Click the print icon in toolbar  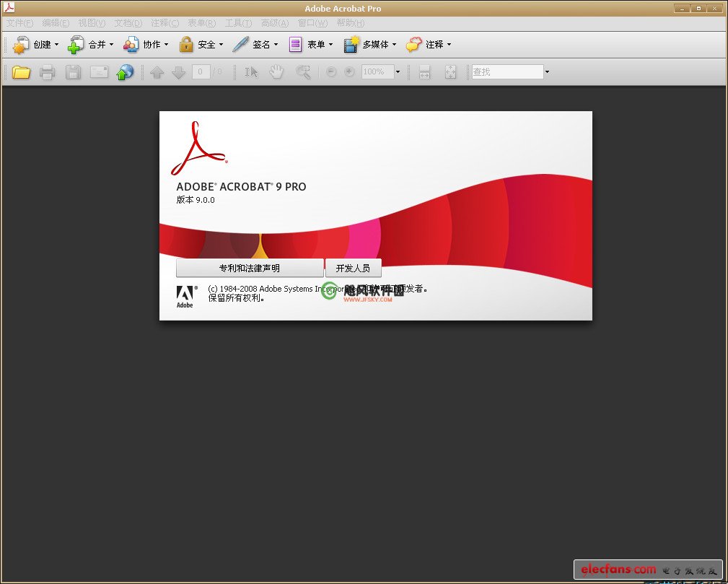tap(48, 72)
